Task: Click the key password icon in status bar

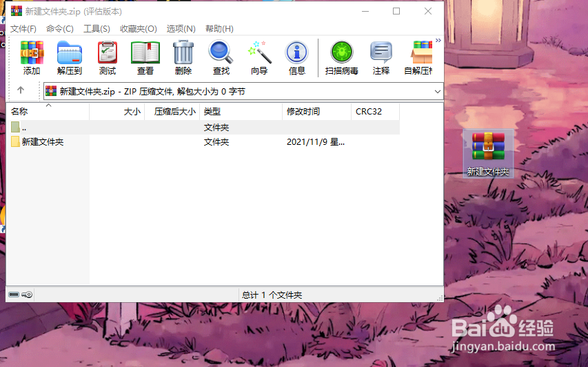Action: point(27,295)
